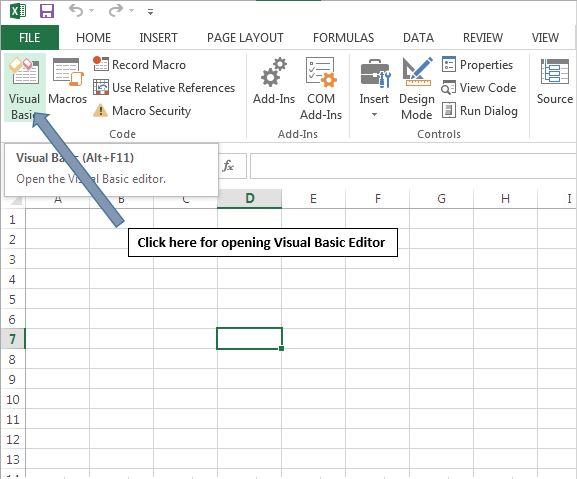Open Macro Security settings
The image size is (577, 479).
pos(142,111)
